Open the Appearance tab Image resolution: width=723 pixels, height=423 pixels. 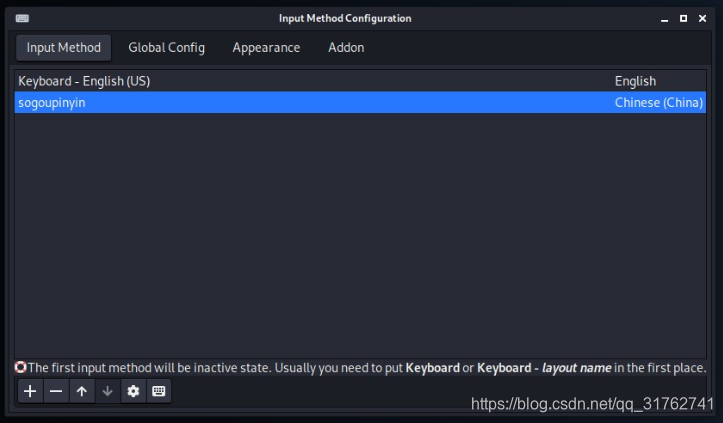coord(266,48)
